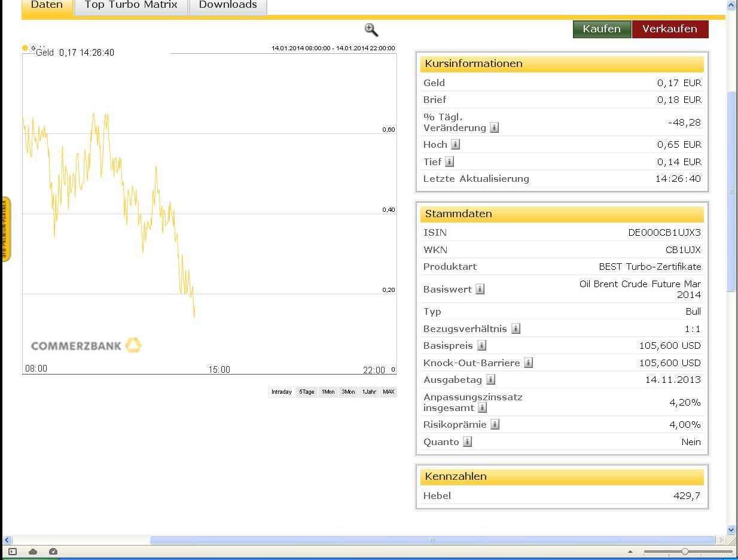
Task: Switch to the Downloads tab
Action: click(228, 5)
